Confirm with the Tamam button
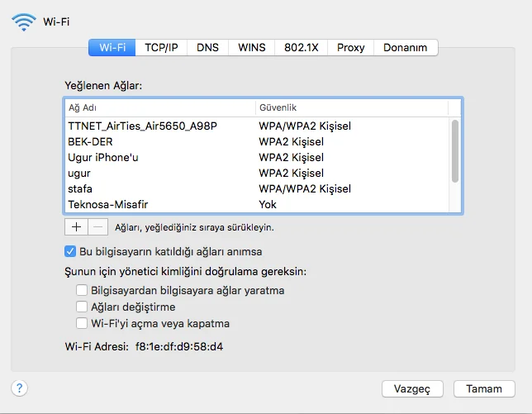532x414 pixels. [484, 388]
